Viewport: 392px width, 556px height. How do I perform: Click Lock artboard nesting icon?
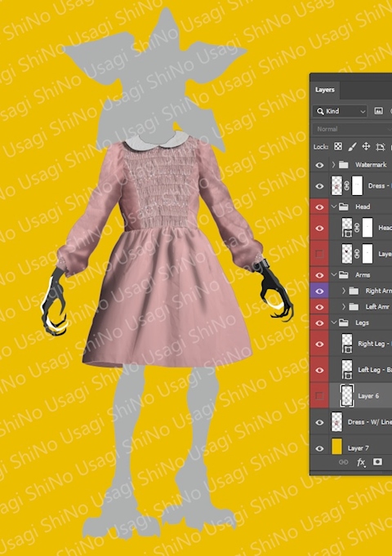pyautogui.click(x=380, y=146)
